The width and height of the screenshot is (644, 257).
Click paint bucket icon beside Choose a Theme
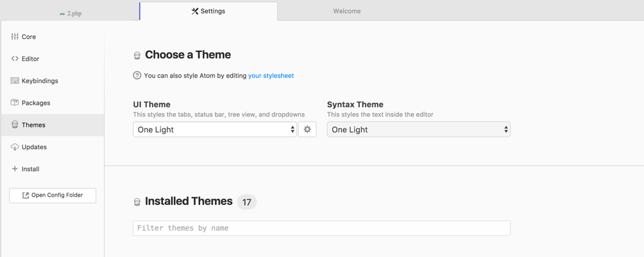click(137, 55)
